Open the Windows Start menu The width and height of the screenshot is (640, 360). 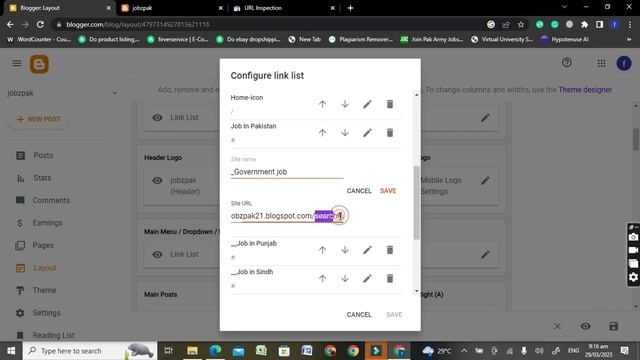click(x=11, y=351)
